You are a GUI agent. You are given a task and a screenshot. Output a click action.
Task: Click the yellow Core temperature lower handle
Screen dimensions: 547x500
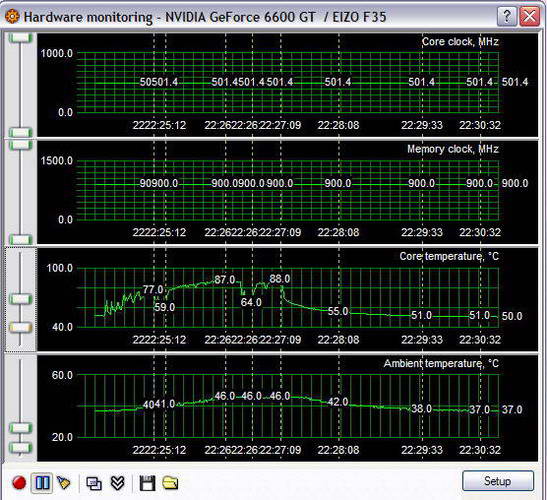click(x=21, y=327)
